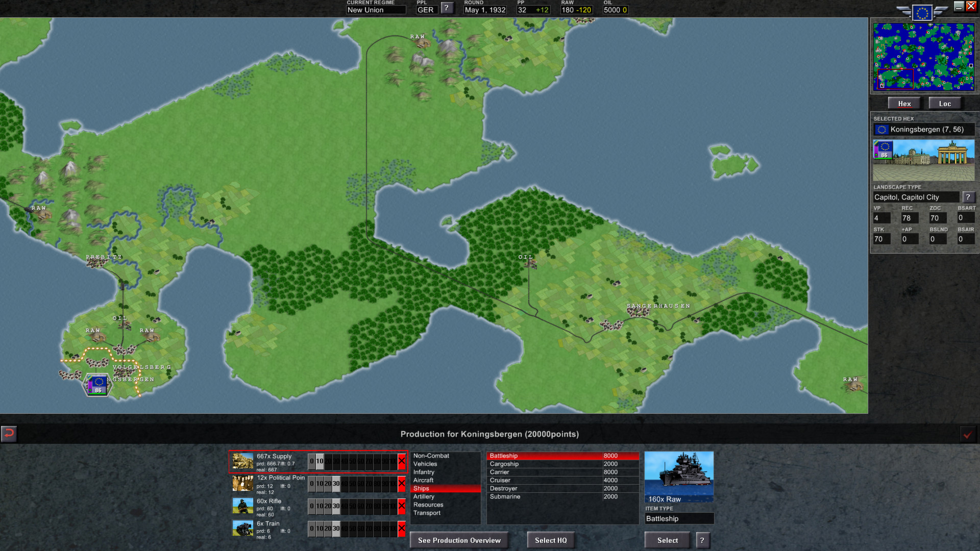Toggle the Loc display mode

click(x=945, y=103)
